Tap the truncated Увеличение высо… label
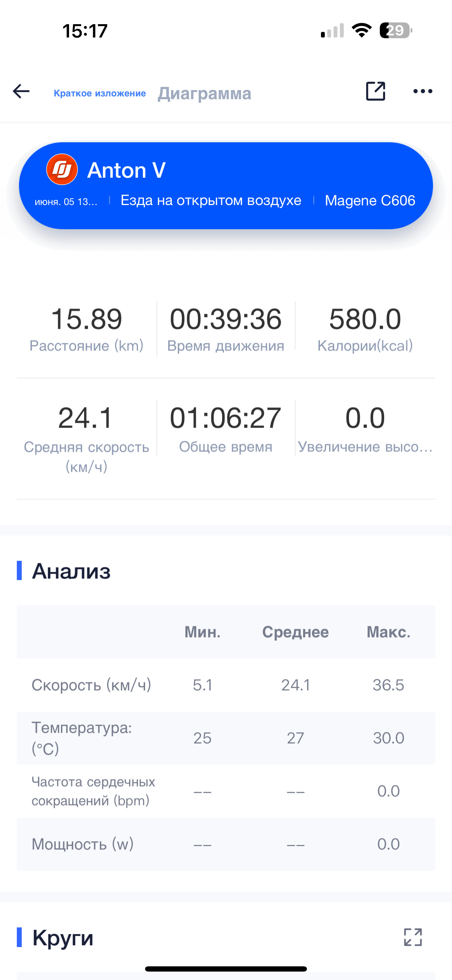The width and height of the screenshot is (452, 980). tap(365, 447)
